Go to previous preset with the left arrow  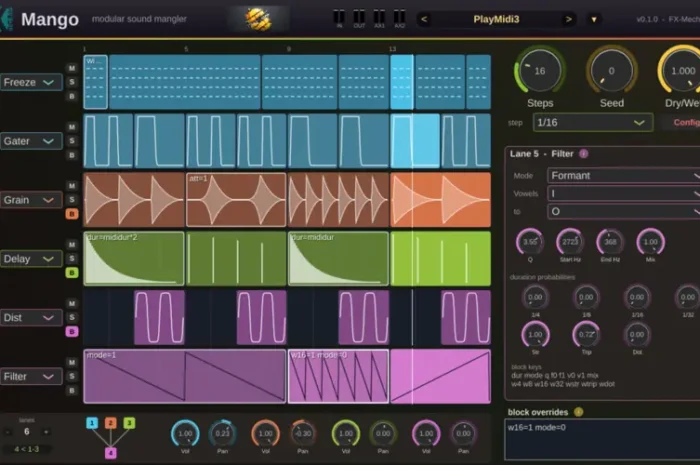click(x=424, y=19)
